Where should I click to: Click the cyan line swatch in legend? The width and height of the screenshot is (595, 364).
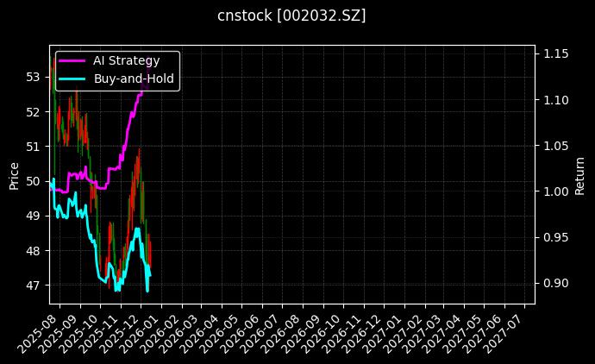(72, 78)
